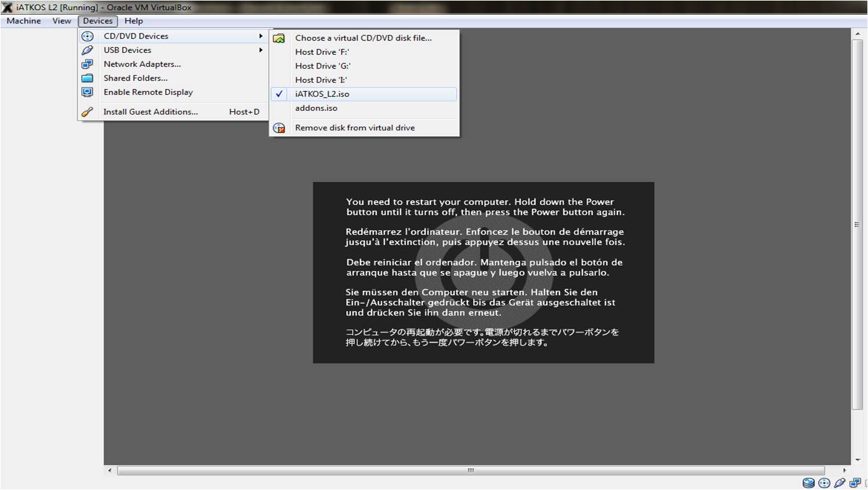This screenshot has width=868, height=490.
Task: Choose a virtual CD/DVD disk file
Action: coord(364,38)
